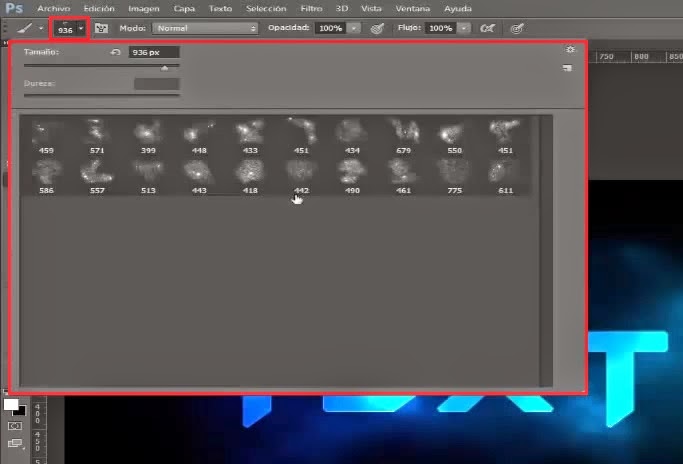Image resolution: width=683 pixels, height=464 pixels.
Task: Open the brush tool preset picker icon
Action: pos(24,28)
